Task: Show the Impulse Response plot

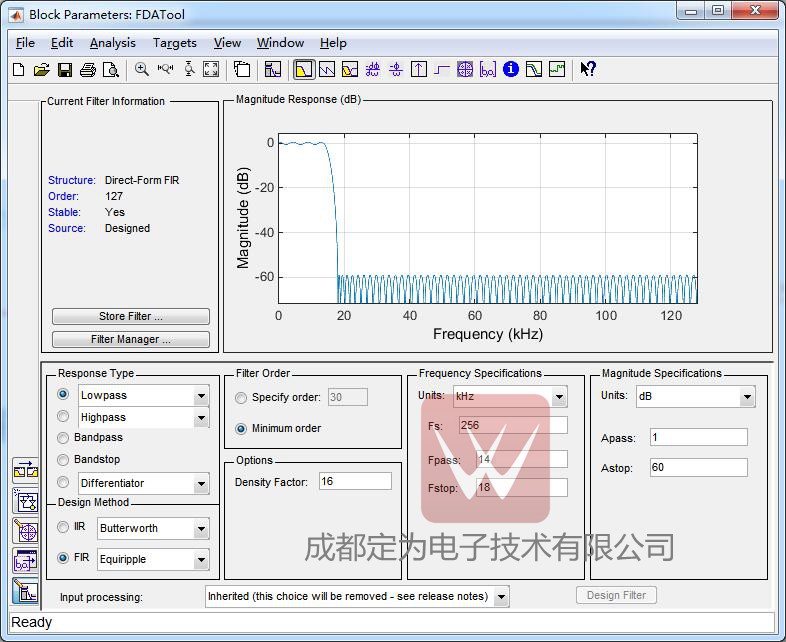Action: coord(419,69)
